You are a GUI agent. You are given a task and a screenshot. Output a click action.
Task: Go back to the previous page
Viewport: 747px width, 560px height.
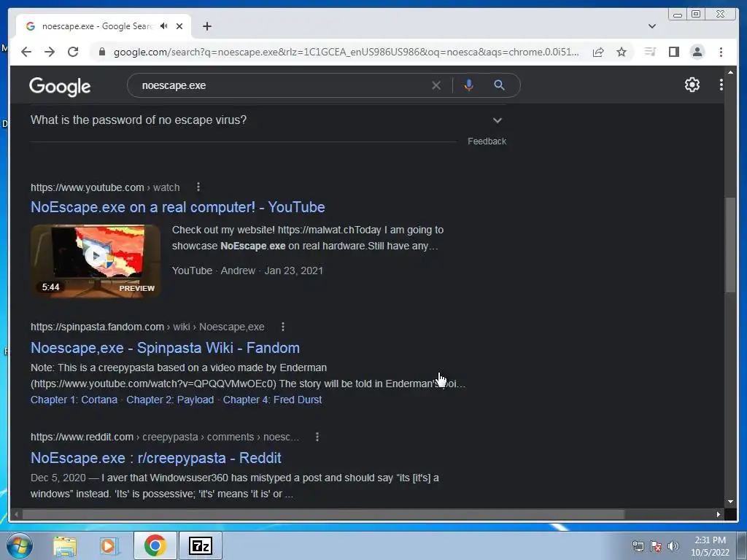[x=26, y=52]
